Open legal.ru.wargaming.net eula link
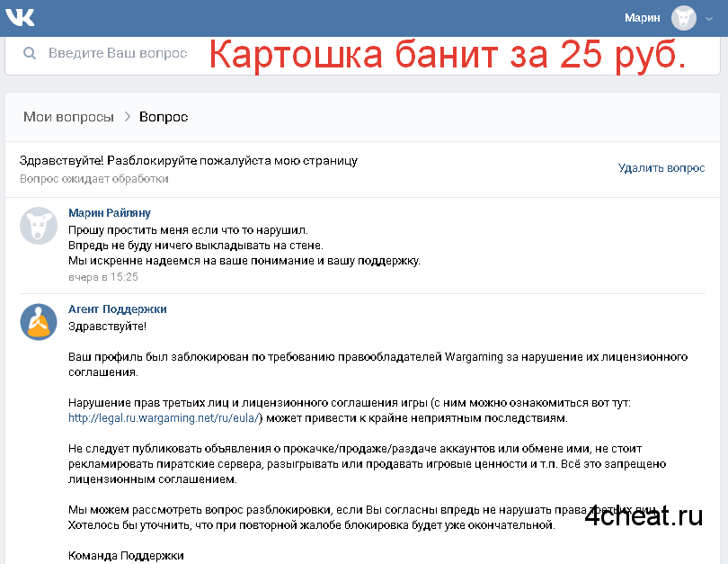The image size is (728, 564). pos(164,417)
